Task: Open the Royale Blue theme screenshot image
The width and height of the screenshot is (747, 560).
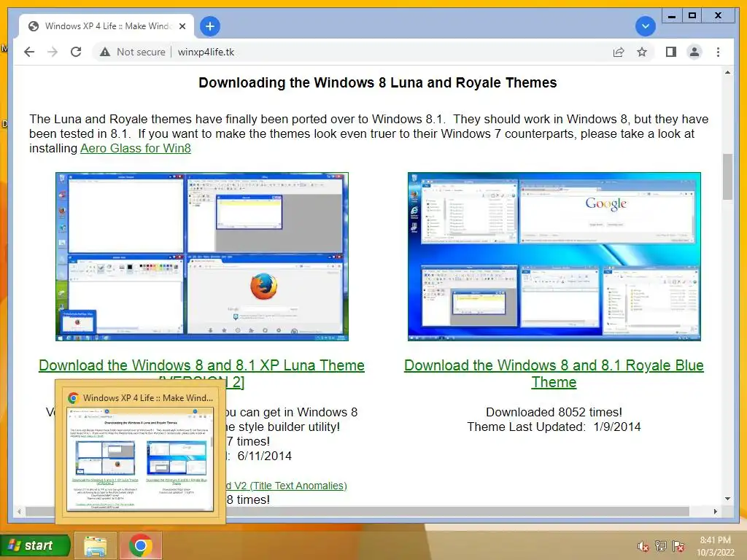Action: (x=554, y=257)
